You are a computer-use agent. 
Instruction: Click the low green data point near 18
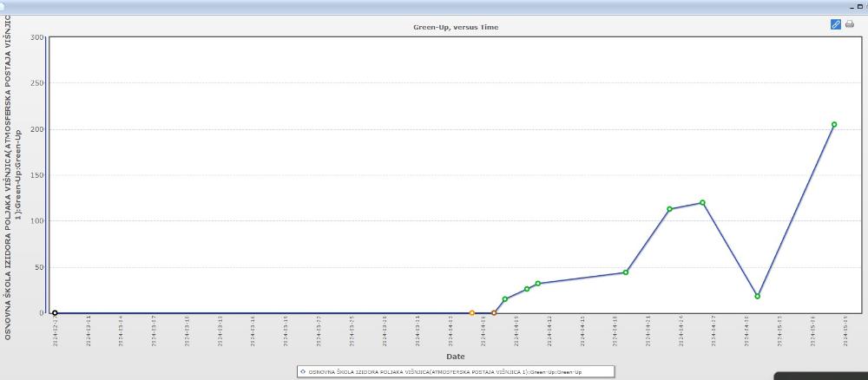coord(758,296)
